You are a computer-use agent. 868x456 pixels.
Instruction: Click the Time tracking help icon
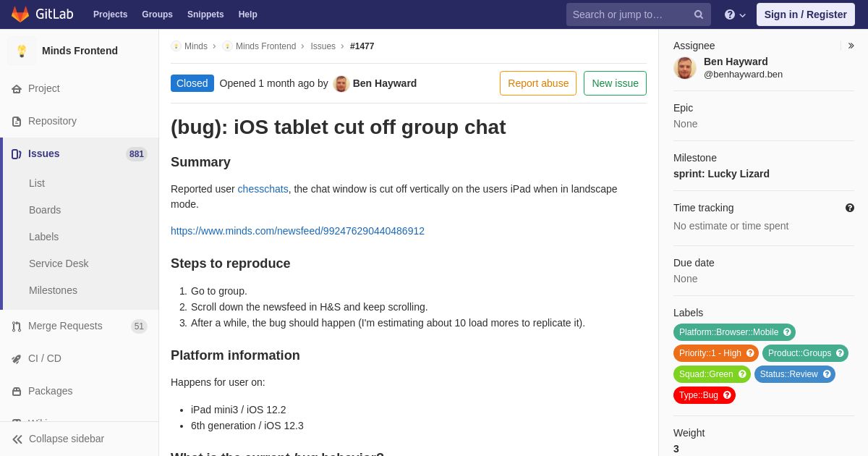point(850,208)
